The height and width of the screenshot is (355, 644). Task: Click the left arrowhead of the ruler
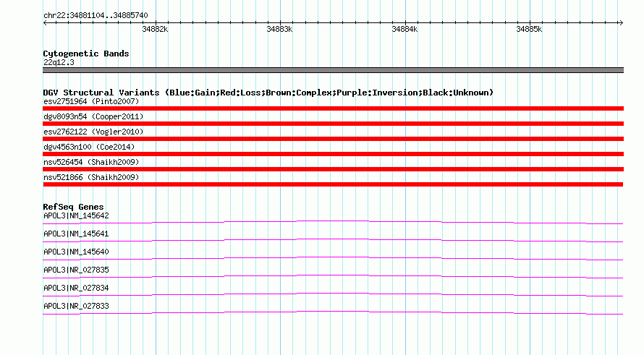[x=45, y=22]
